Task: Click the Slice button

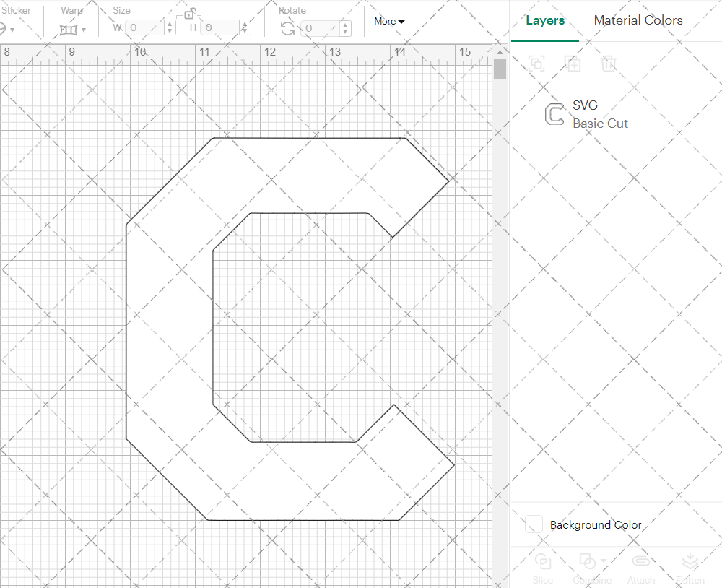Action: point(543,568)
